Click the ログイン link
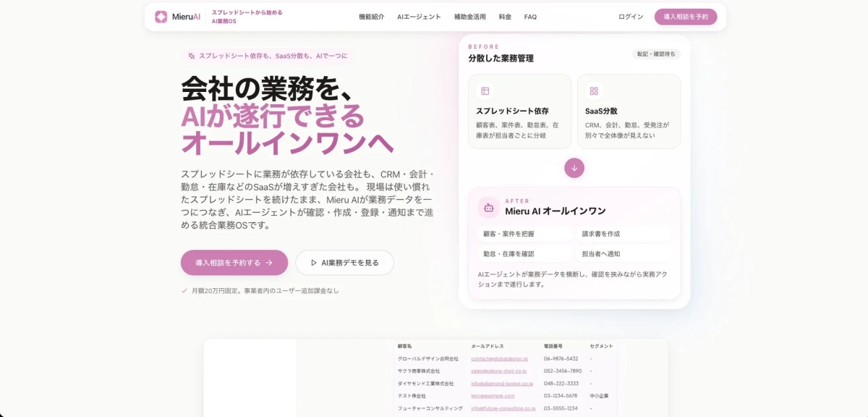This screenshot has width=868, height=417. point(631,17)
